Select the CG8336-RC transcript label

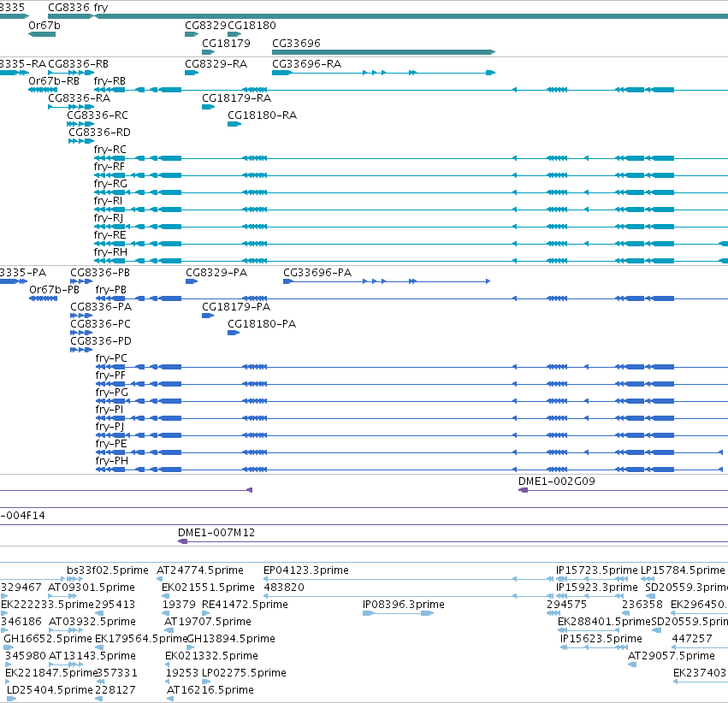click(x=98, y=115)
